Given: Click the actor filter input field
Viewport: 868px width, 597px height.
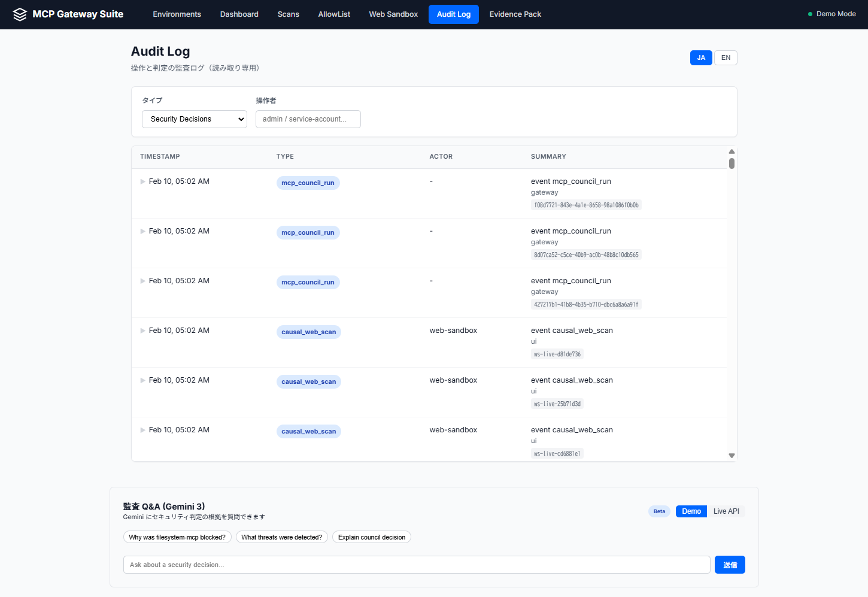Looking at the screenshot, I should click(x=308, y=119).
